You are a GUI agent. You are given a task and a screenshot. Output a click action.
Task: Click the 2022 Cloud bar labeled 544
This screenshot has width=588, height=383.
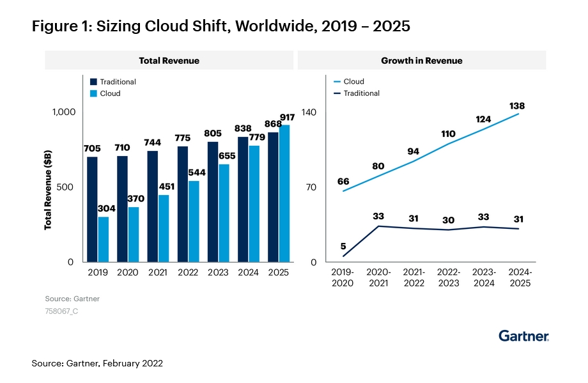coord(194,221)
